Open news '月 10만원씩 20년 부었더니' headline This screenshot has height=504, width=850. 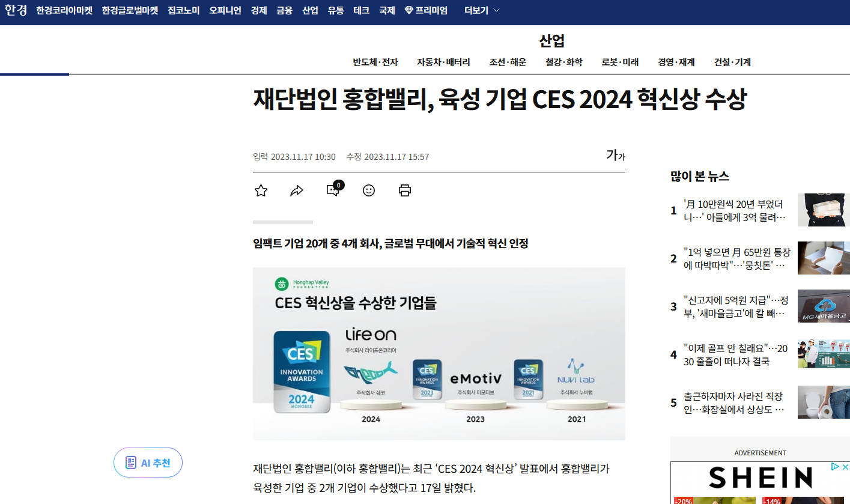(735, 210)
